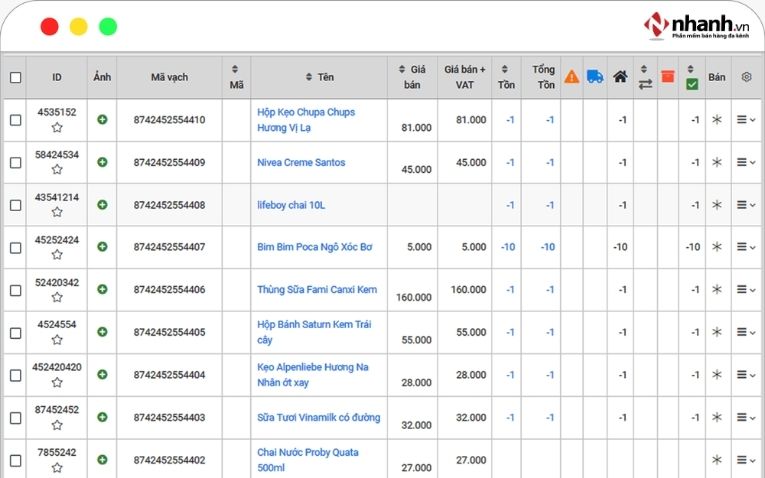Check the box for product 45252424
The width and height of the screenshot is (765, 478).
pos(16,248)
